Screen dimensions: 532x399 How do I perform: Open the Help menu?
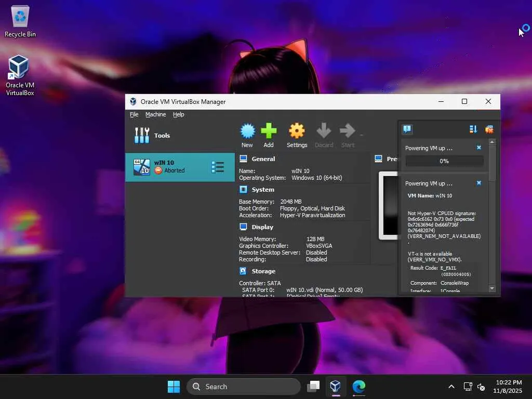(179, 114)
